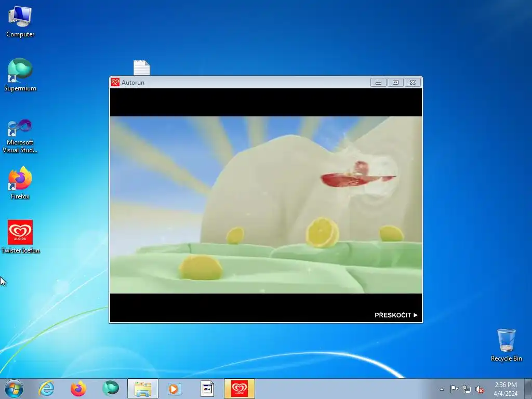Minimize the Autorun window
The width and height of the screenshot is (532, 399).
click(x=378, y=83)
